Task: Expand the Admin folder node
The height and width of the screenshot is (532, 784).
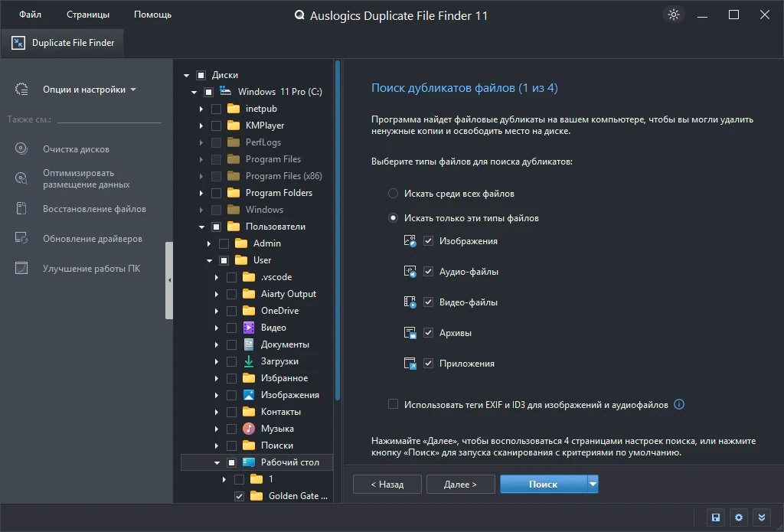Action: pos(209,243)
